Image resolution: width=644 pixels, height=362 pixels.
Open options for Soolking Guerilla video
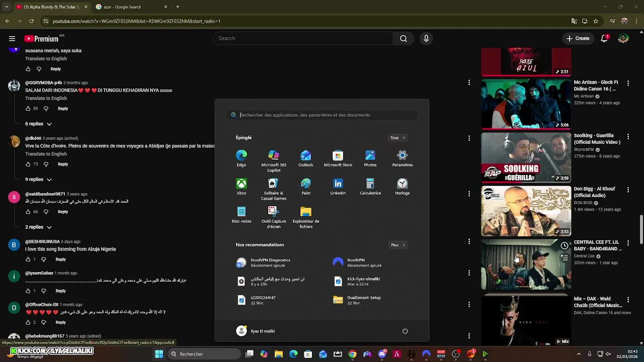click(628, 136)
